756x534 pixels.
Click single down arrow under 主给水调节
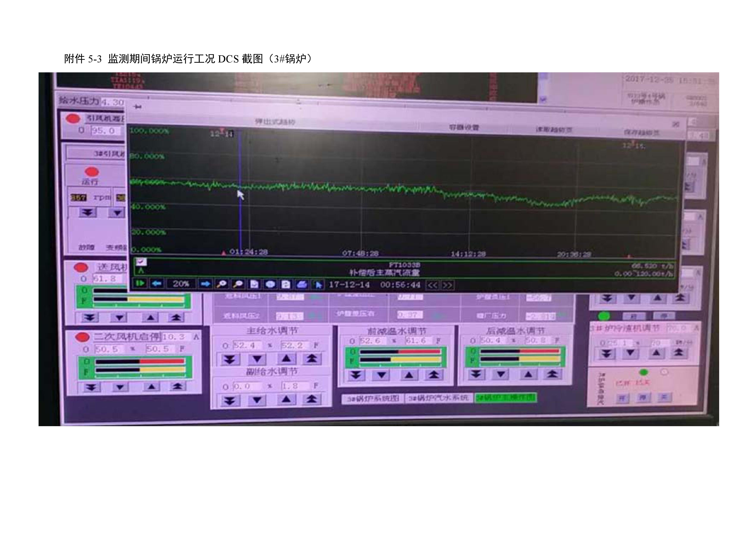click(257, 359)
